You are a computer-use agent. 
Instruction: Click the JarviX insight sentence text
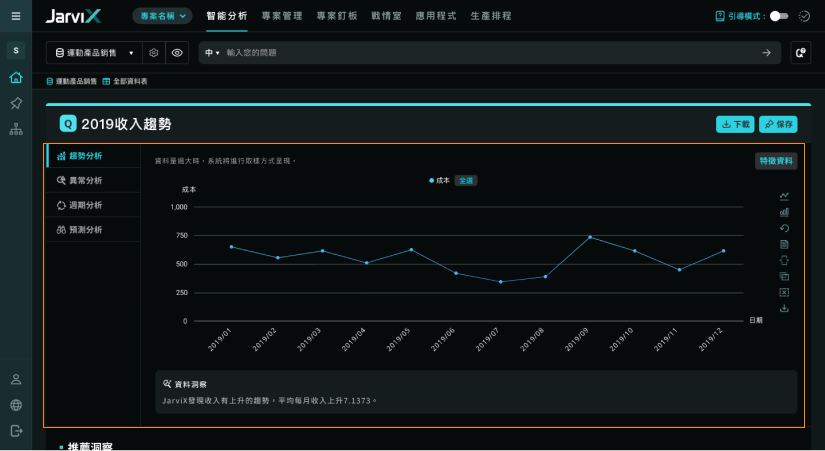(x=269, y=400)
